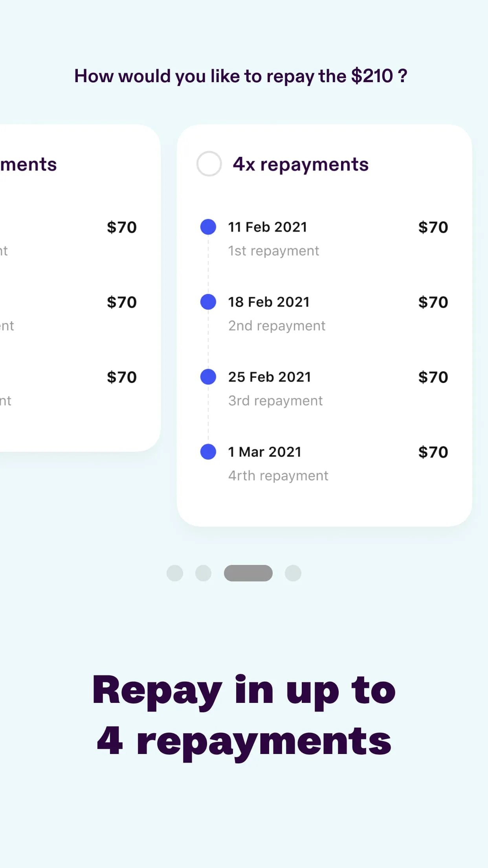
Task: Tap the second carousel indicator dot
Action: pyautogui.click(x=203, y=573)
